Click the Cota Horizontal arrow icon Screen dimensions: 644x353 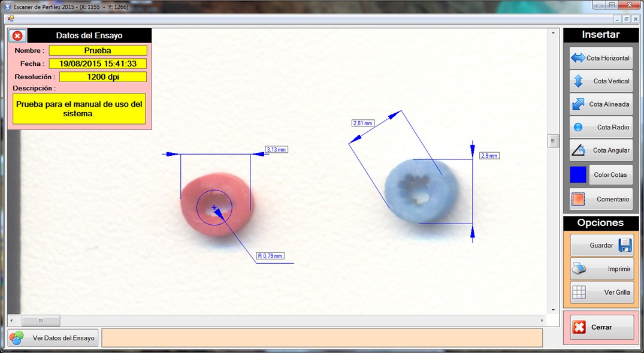point(578,58)
